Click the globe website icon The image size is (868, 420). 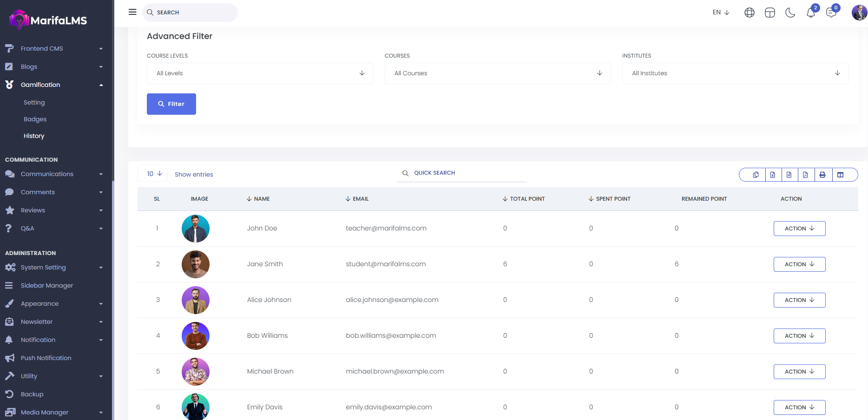749,13
